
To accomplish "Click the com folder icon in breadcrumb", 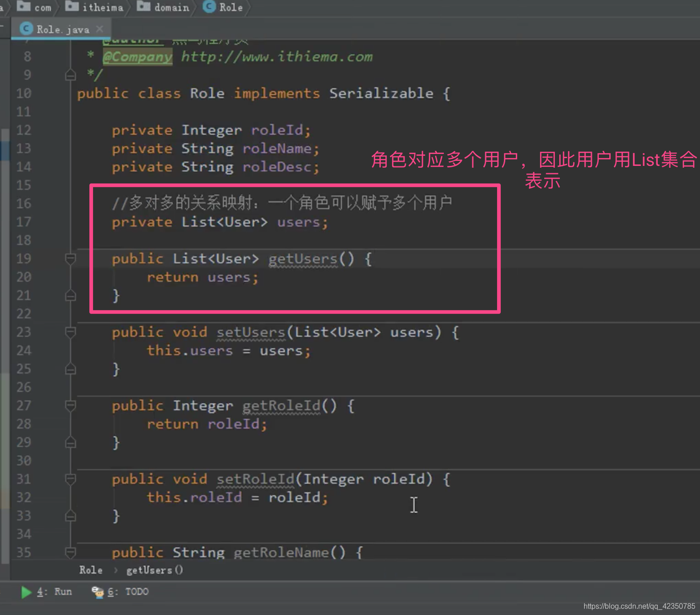I will click(23, 6).
